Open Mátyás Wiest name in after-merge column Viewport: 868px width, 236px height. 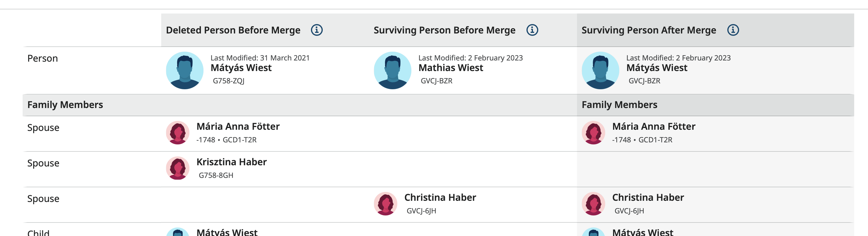[656, 68]
